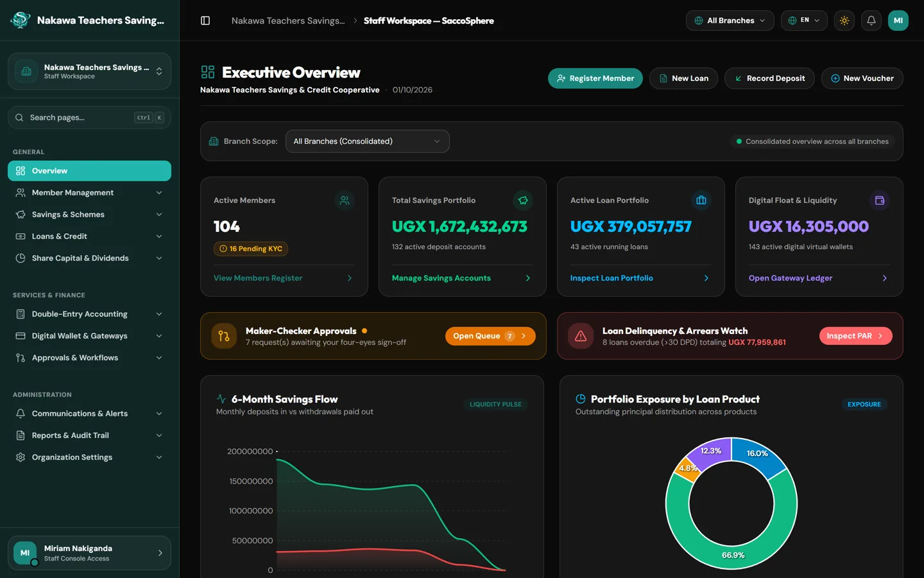Open Queue for maker-checker approvals
Image resolution: width=924 pixels, height=578 pixels.
pyautogui.click(x=490, y=336)
